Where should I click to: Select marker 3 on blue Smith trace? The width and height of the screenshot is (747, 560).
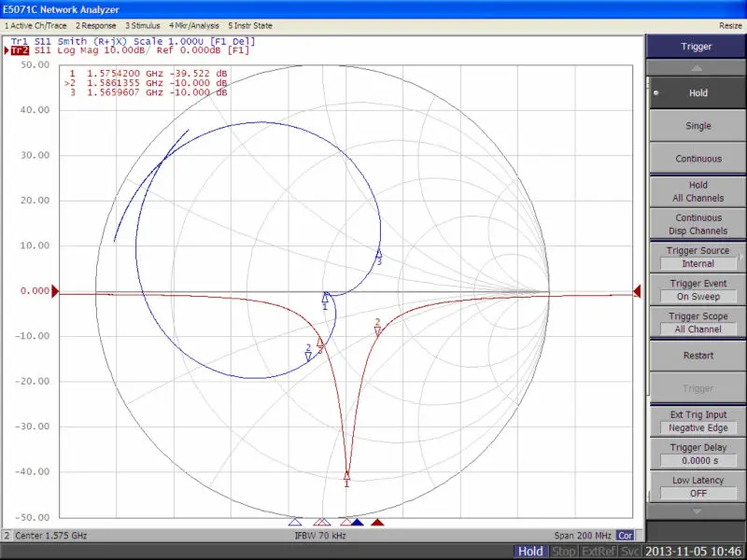[x=379, y=254]
